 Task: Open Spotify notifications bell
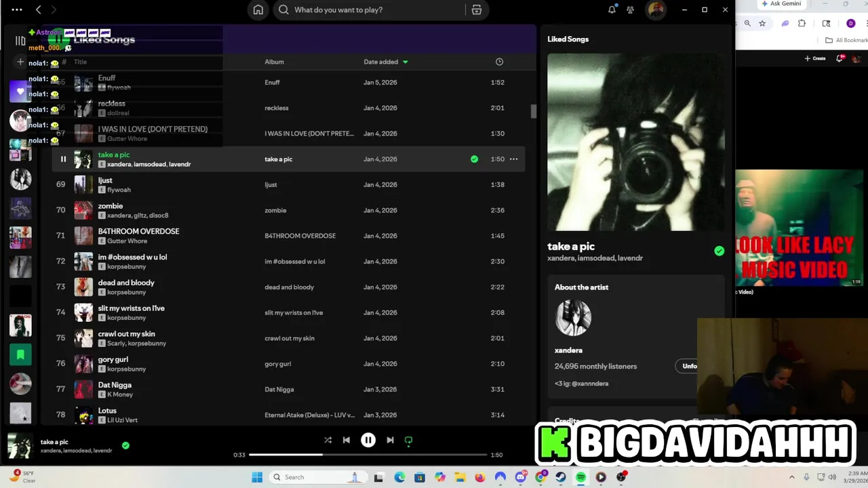(612, 9)
